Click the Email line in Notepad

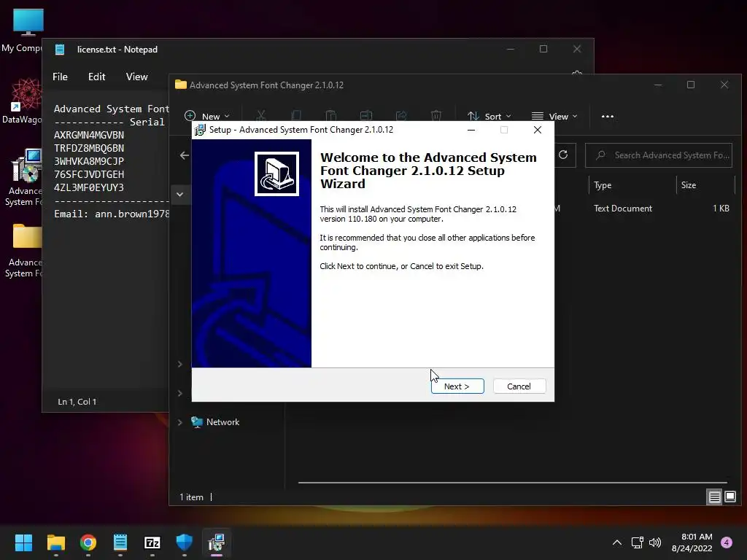click(112, 214)
